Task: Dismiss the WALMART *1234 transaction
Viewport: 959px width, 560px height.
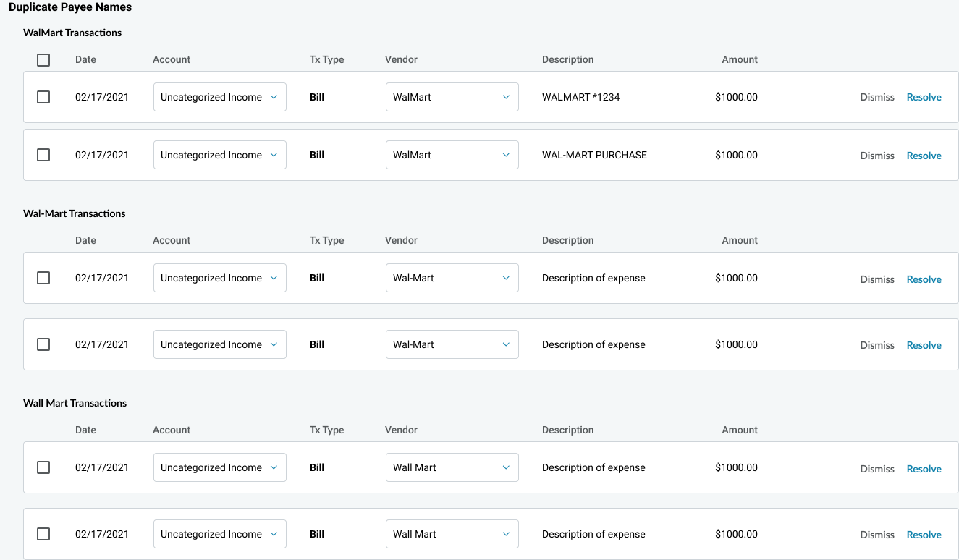Action: click(877, 97)
